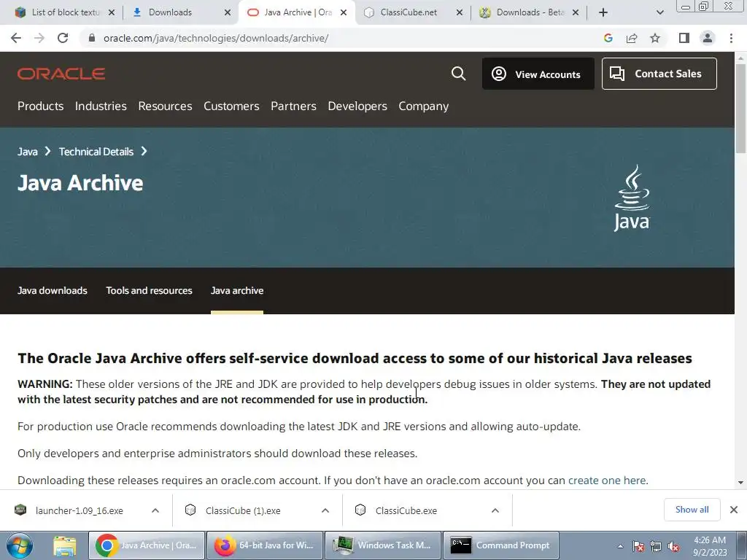Open the Company menu
The width and height of the screenshot is (747, 560).
pos(424,106)
